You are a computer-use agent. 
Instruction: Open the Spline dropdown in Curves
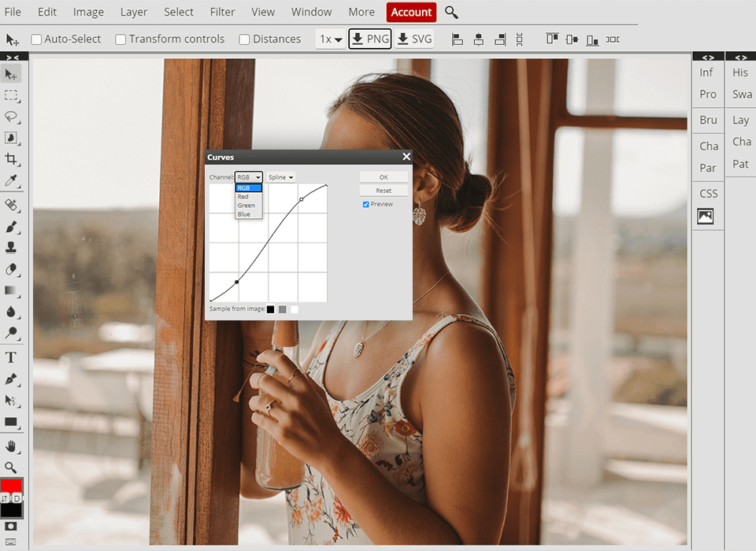(281, 176)
